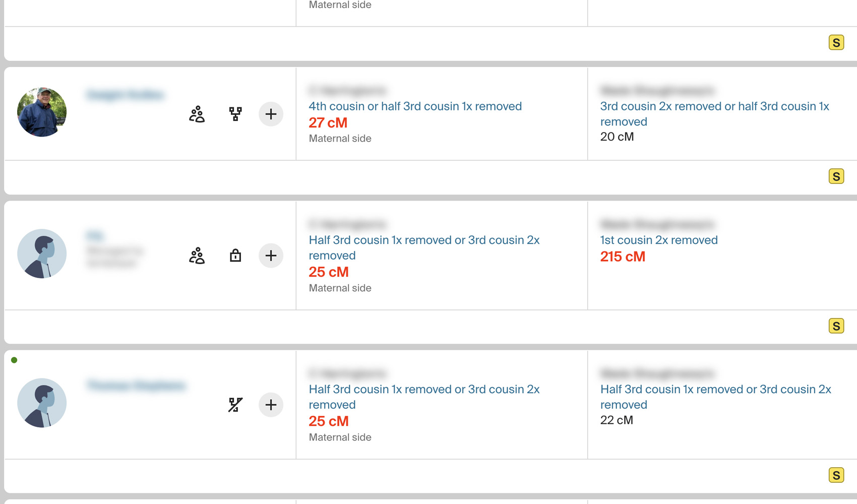
Task: Click silhouette avatar in 215 cM row
Action: click(x=42, y=254)
